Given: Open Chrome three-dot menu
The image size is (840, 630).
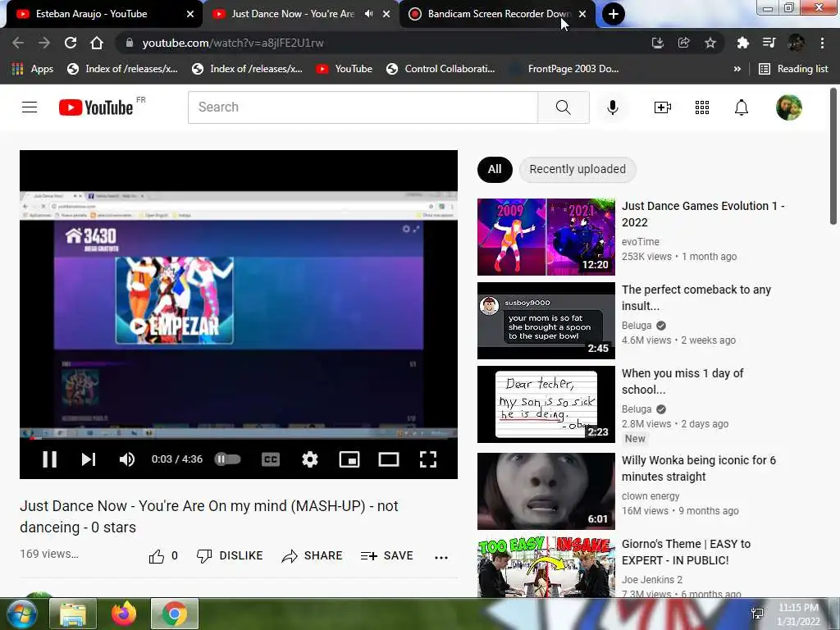Looking at the screenshot, I should click(822, 43).
